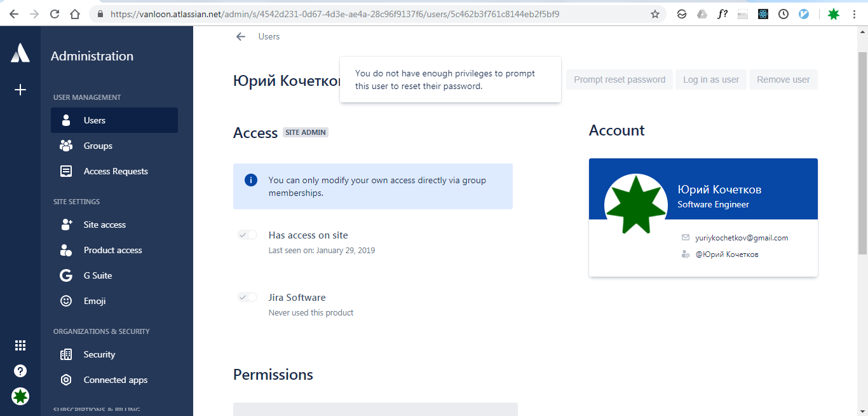Open the Chrome browser menu
Image resolution: width=868 pixels, height=416 pixels.
[x=855, y=13]
